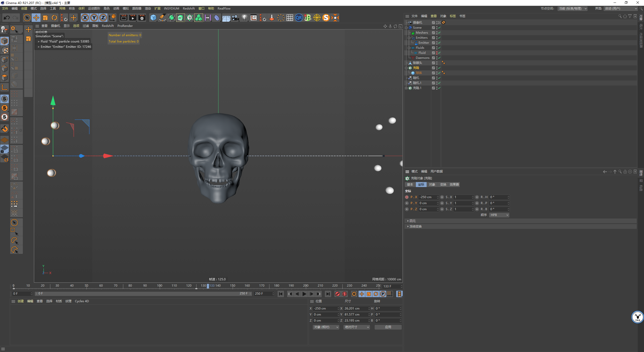The image size is (644, 352).
Task: Toggle enable checkmark for Fluid object
Action: click(x=439, y=53)
